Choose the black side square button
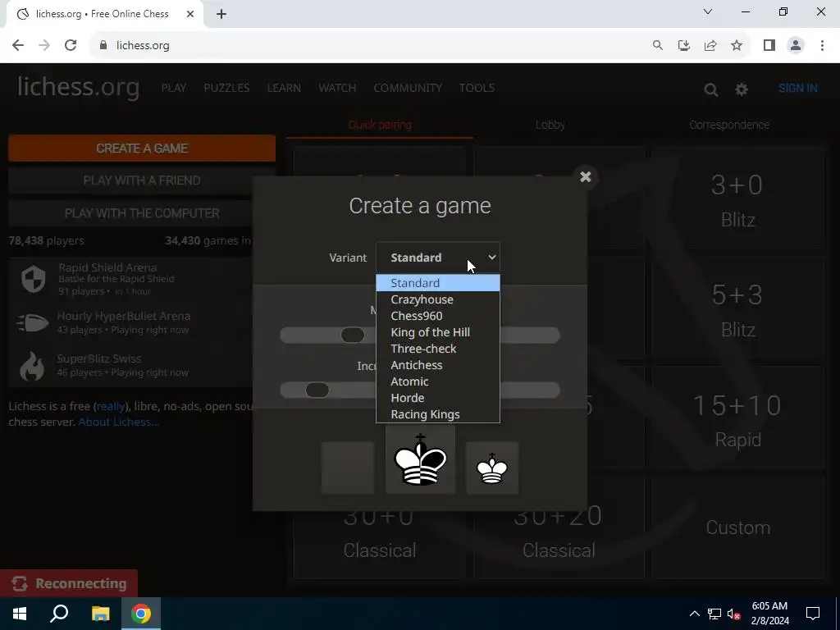 [x=348, y=468]
